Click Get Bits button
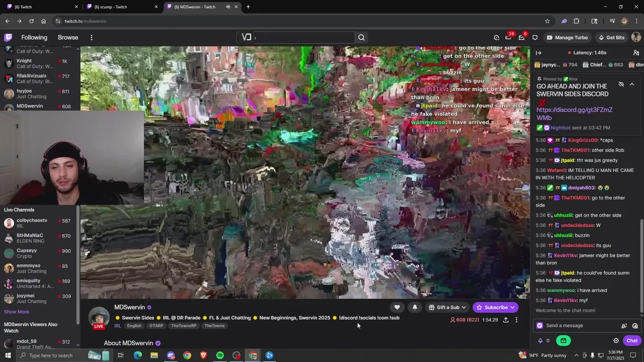This screenshot has width=644, height=362. [x=611, y=37]
